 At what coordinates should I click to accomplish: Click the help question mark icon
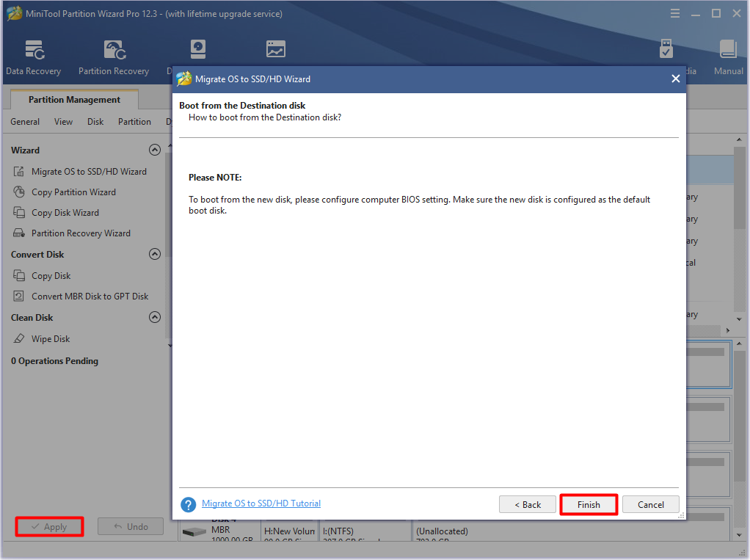click(x=188, y=504)
